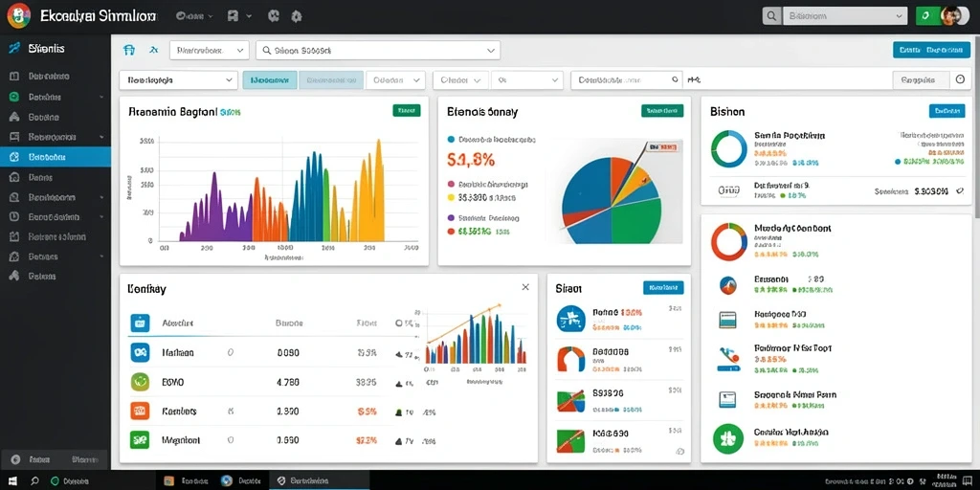Click the colorful app logo in the top-left corner
The width and height of the screenshot is (980, 490).
point(19,15)
